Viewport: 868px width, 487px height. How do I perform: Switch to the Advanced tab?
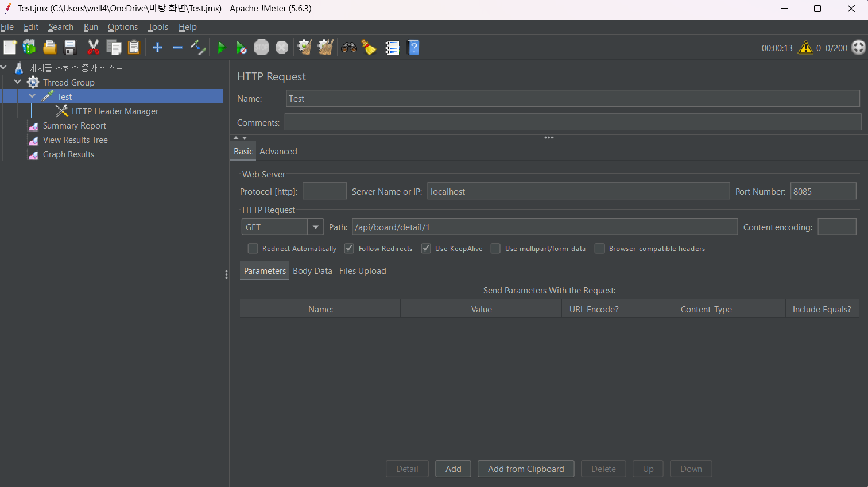point(278,152)
